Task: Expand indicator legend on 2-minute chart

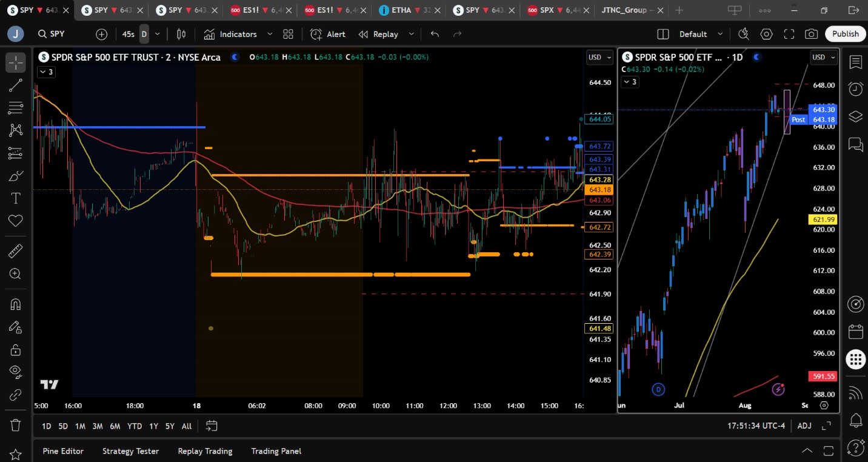Action: click(x=46, y=72)
